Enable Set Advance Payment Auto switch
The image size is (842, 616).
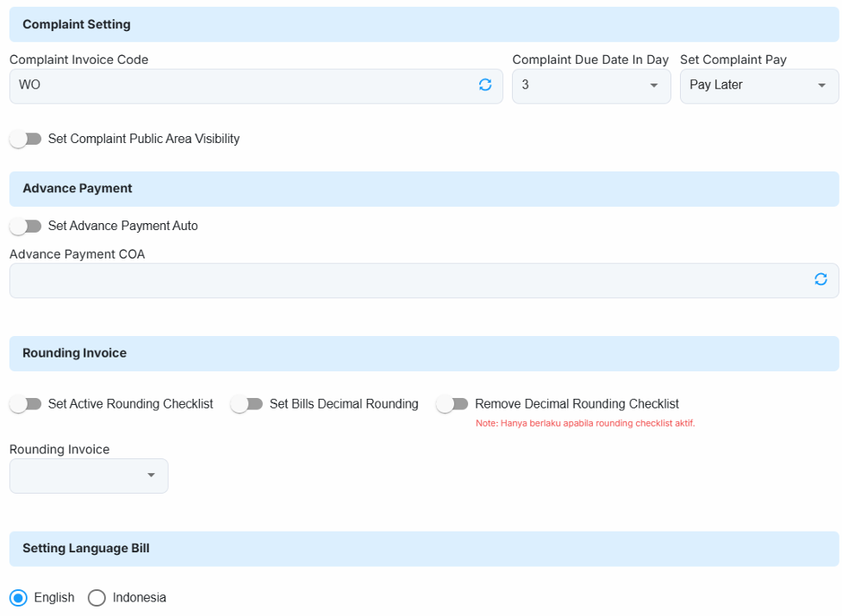pyautogui.click(x=26, y=226)
